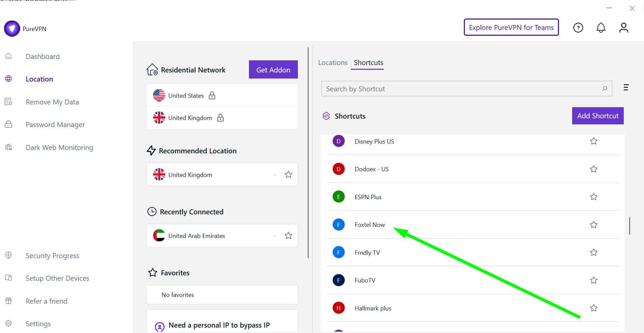This screenshot has width=644, height=333.
Task: Open Settings from sidebar
Action: 38,324
